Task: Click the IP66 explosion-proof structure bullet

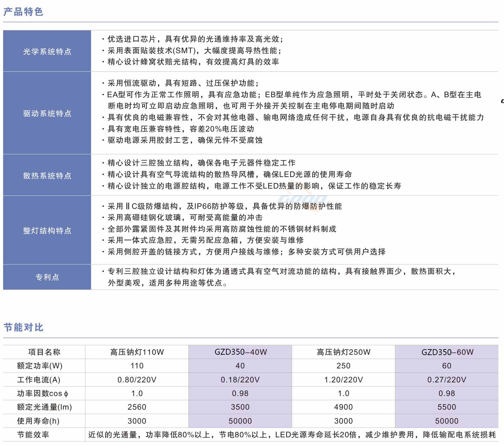Action: pyautogui.click(x=224, y=206)
